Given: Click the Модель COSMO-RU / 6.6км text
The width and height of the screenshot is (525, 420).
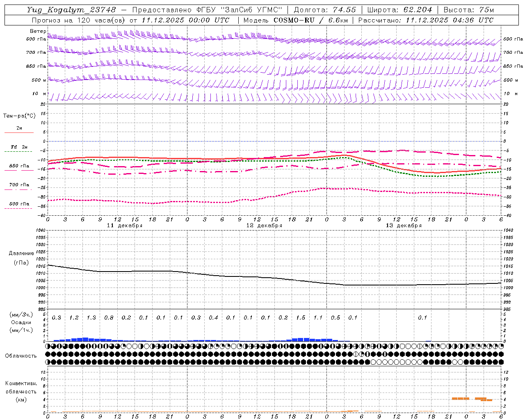Looking at the screenshot, I should pyautogui.click(x=295, y=20).
